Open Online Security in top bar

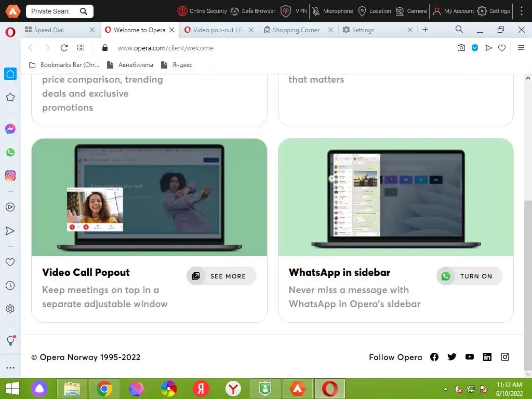click(202, 11)
